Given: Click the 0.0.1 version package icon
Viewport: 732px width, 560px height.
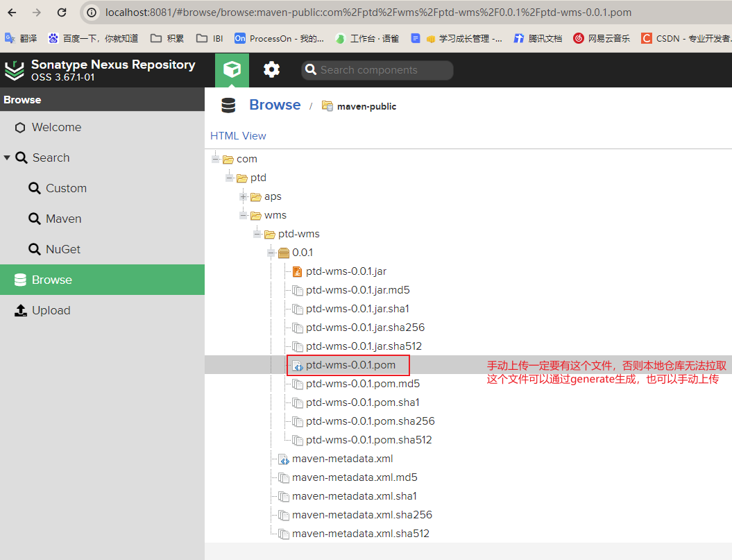Looking at the screenshot, I should pos(284,253).
